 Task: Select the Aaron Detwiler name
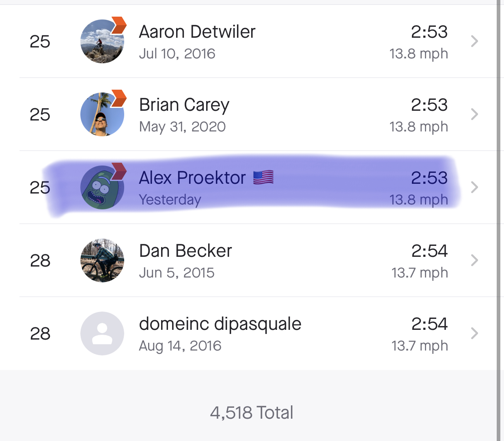(197, 32)
